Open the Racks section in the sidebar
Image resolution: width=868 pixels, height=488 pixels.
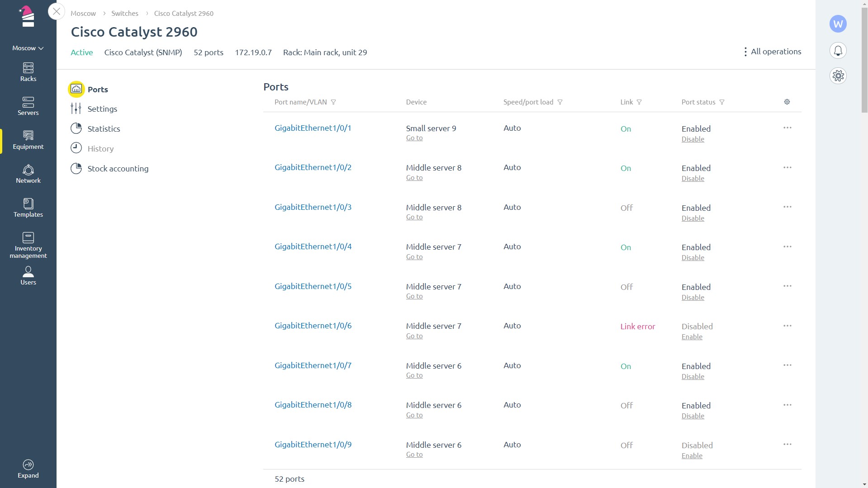tap(28, 72)
